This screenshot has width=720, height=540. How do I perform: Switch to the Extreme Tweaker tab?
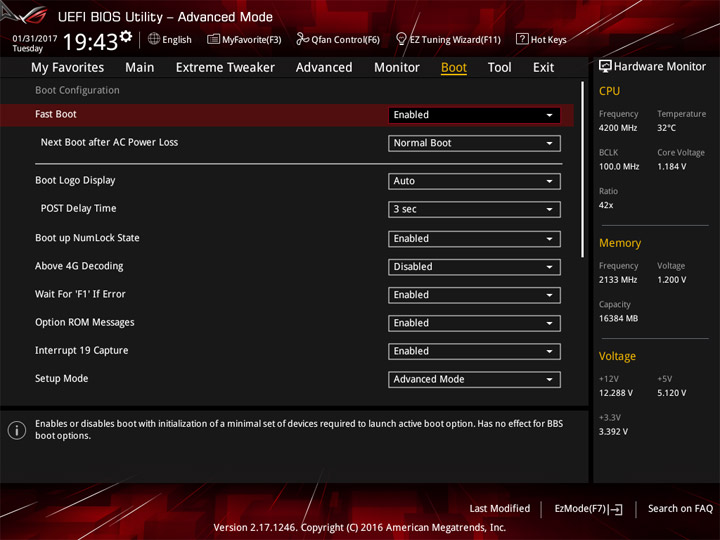pos(225,68)
